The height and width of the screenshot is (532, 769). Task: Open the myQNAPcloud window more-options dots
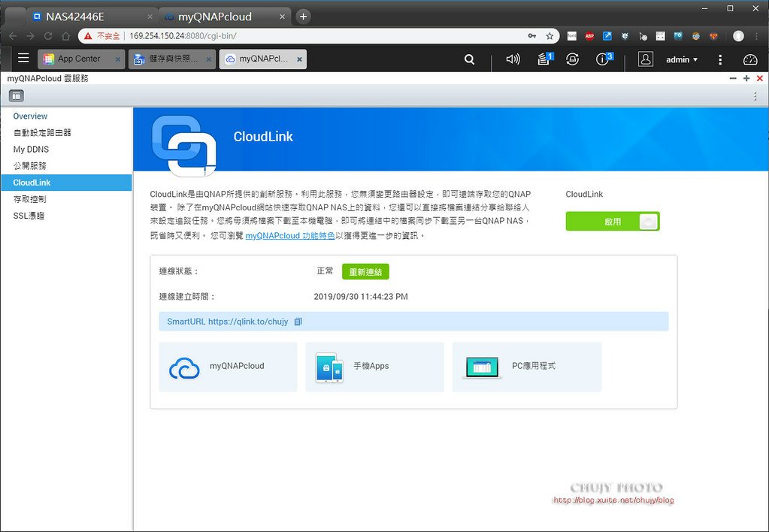pos(755,96)
